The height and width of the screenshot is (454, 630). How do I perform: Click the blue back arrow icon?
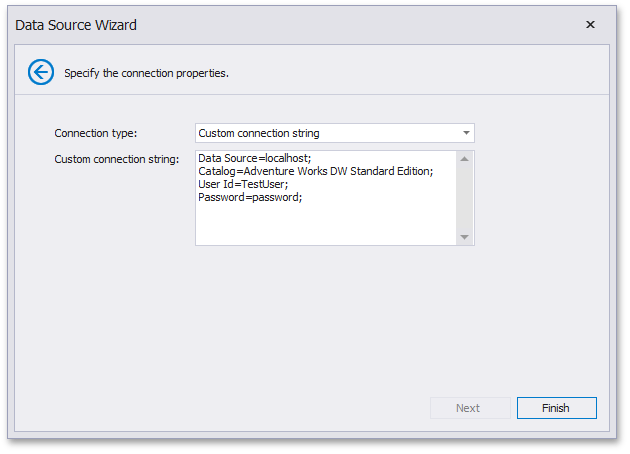(40, 72)
